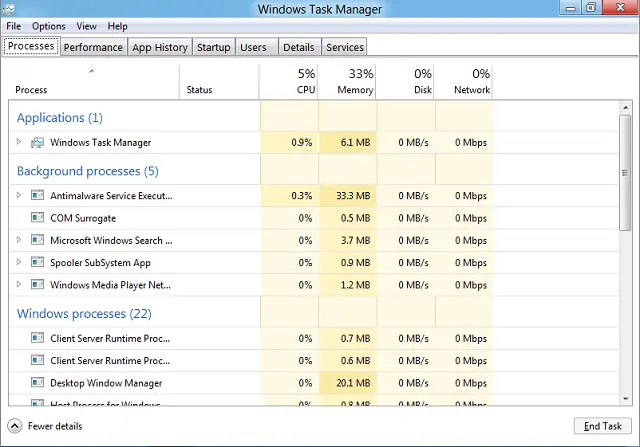The width and height of the screenshot is (640, 447).
Task: Click the Fewer details link
Action: [55, 426]
